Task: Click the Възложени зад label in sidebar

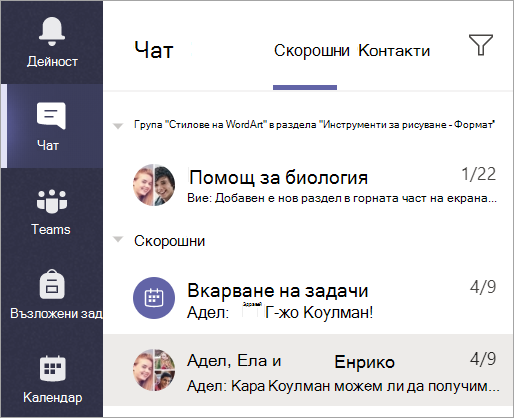Action: [57, 314]
